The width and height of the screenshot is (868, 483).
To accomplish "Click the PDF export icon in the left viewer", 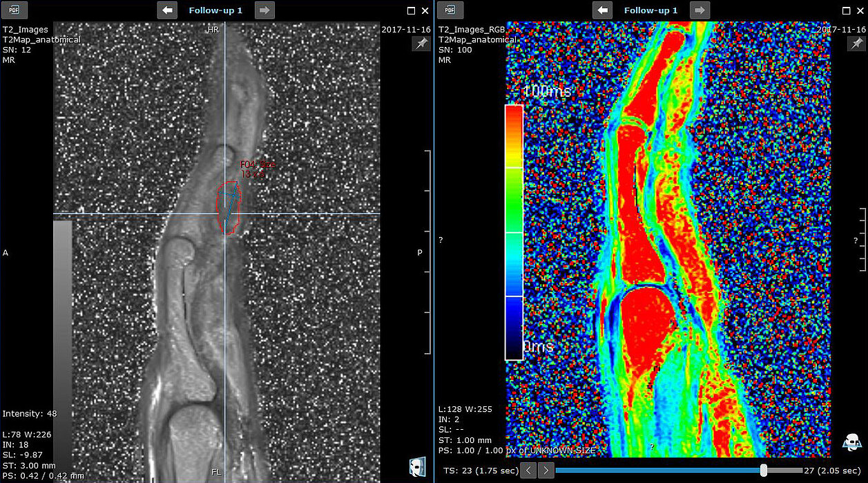I will [x=15, y=10].
